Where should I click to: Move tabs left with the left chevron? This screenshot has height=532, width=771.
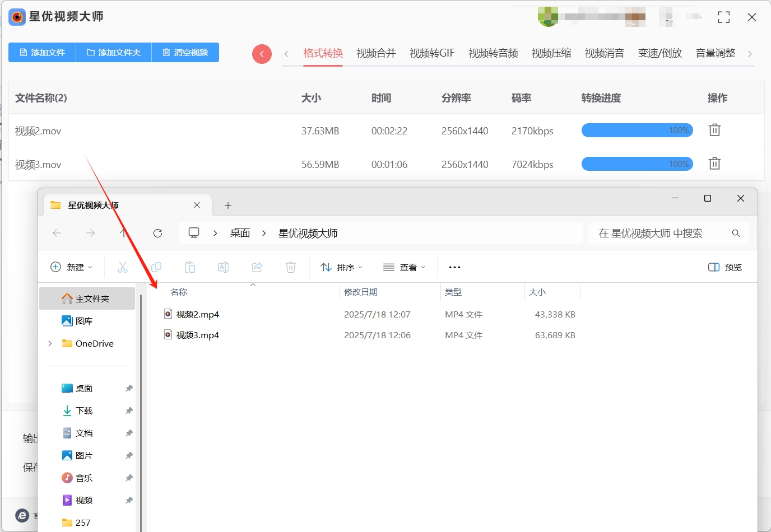tap(286, 54)
